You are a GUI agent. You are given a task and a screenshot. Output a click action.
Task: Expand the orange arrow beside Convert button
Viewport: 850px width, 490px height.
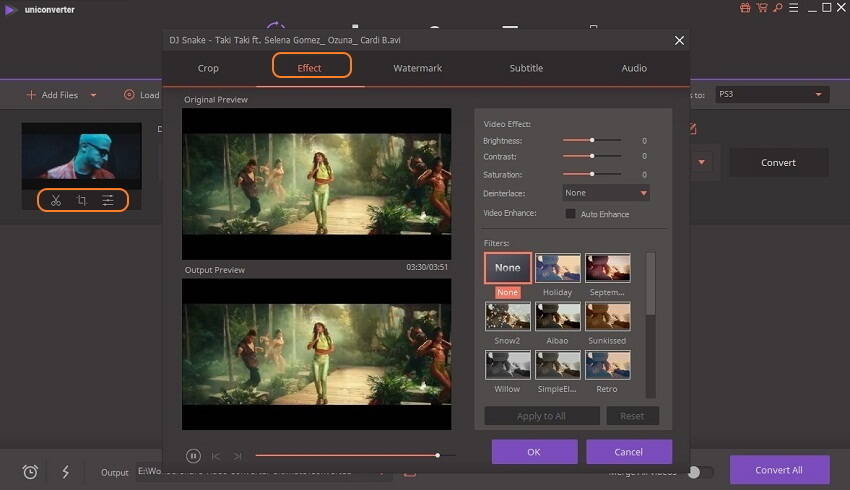click(x=701, y=162)
